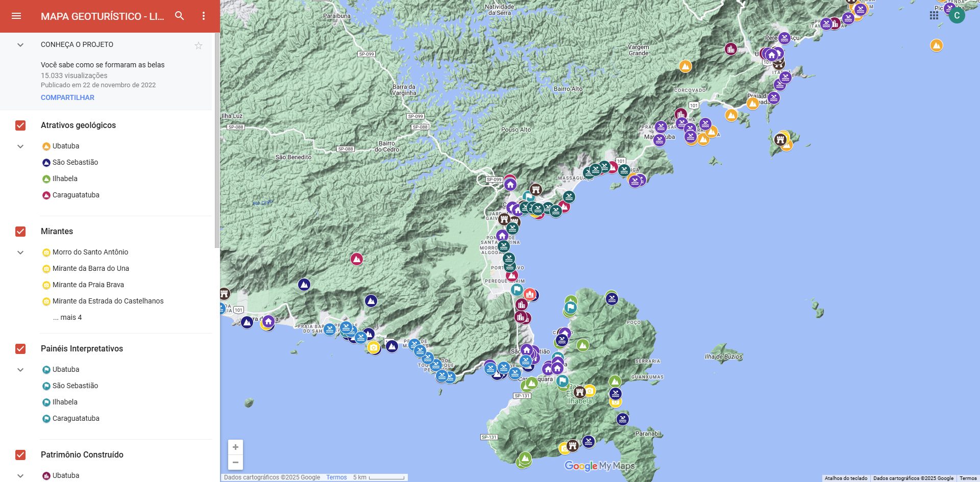Click the Ilha de Búzios island label

coord(723,357)
